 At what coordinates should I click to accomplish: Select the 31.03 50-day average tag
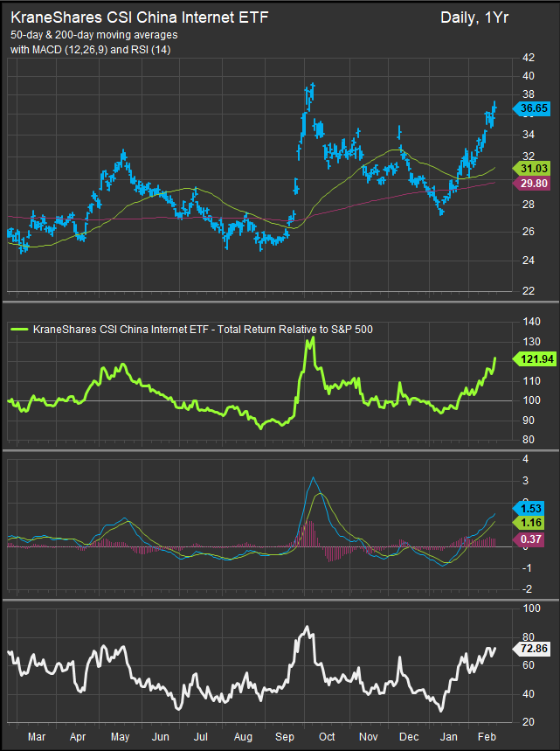[x=531, y=169]
